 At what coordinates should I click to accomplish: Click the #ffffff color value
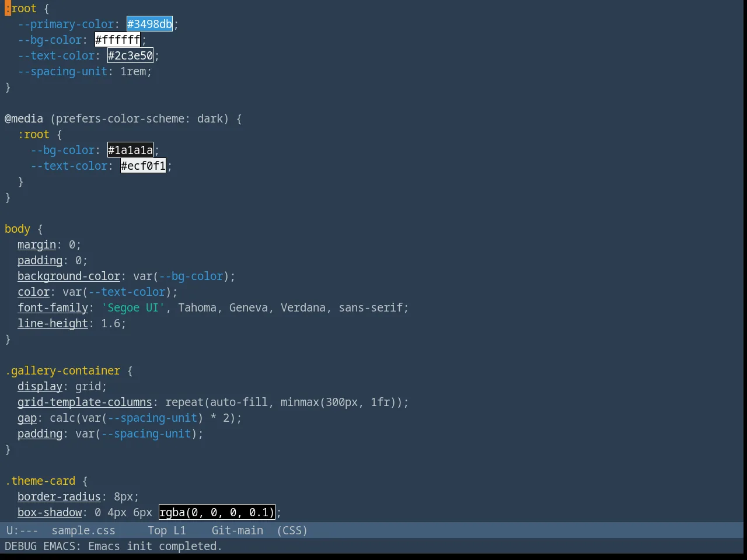(x=117, y=40)
